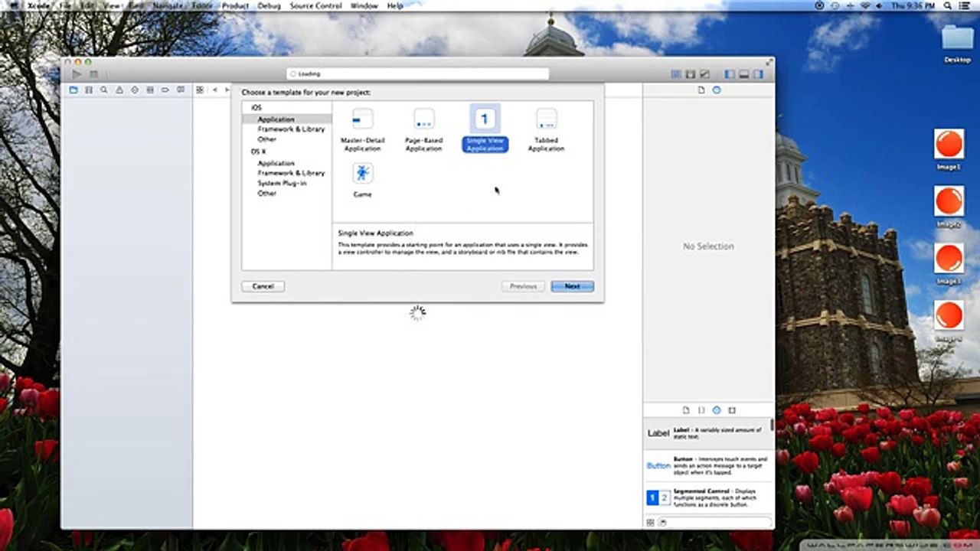Select iOS Other category
The height and width of the screenshot is (551, 980).
(x=267, y=139)
